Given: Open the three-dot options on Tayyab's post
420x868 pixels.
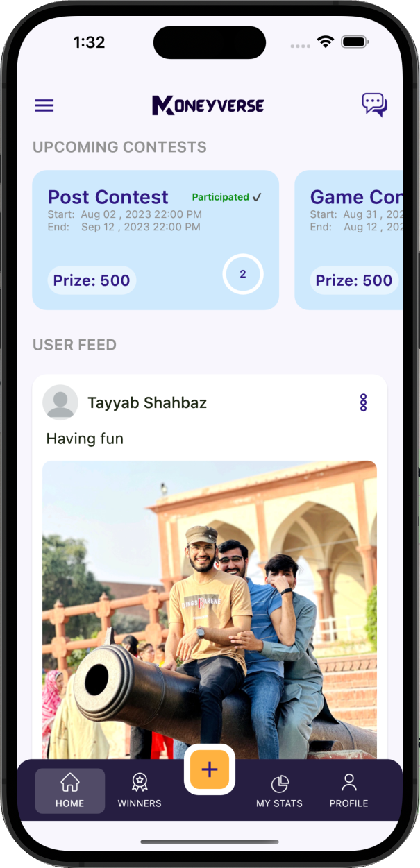Looking at the screenshot, I should pyautogui.click(x=363, y=402).
